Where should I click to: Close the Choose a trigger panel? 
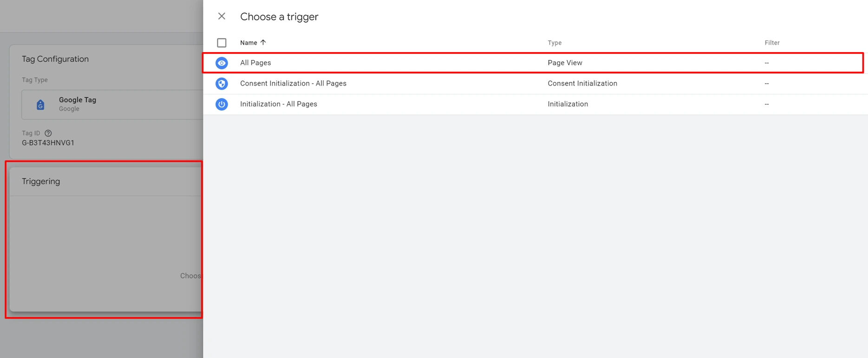point(222,16)
